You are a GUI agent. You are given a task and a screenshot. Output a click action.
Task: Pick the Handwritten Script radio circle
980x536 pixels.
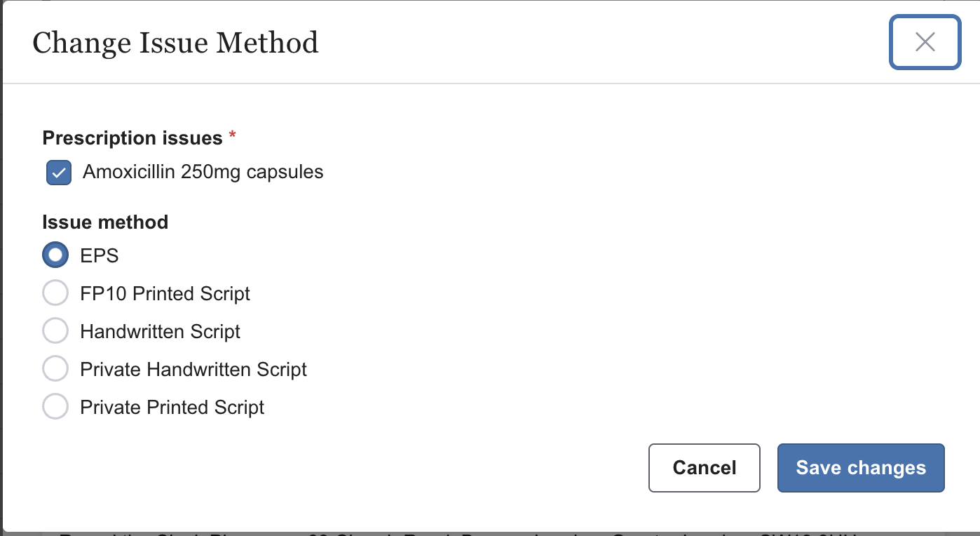pos(55,331)
